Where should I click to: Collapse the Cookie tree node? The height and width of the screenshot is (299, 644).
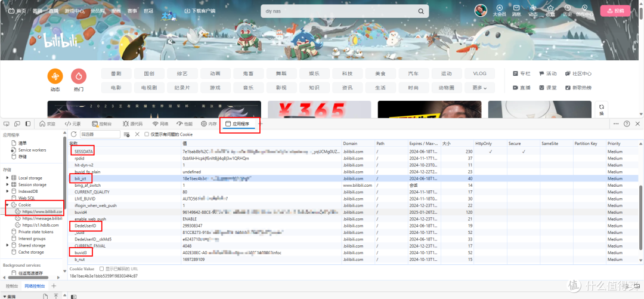pos(7,205)
